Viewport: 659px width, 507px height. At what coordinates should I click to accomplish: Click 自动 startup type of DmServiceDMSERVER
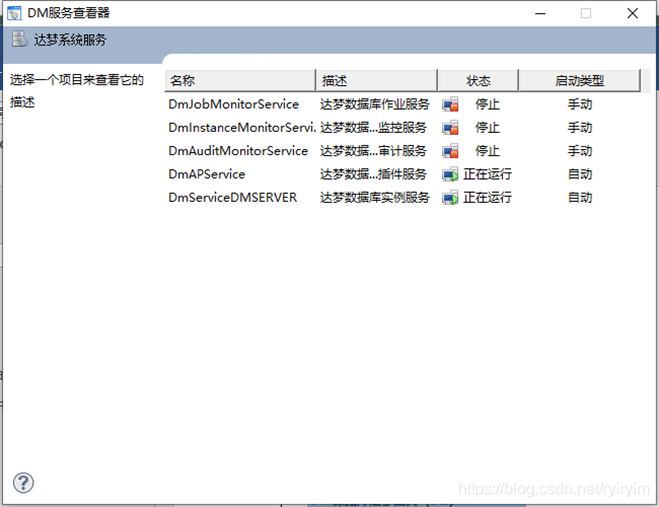point(580,197)
